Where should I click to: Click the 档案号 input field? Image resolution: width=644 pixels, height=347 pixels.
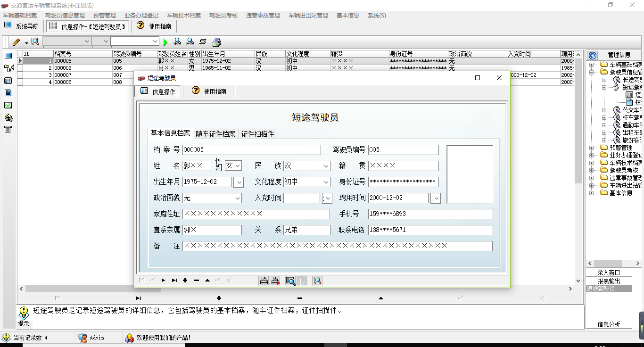pyautogui.click(x=251, y=150)
